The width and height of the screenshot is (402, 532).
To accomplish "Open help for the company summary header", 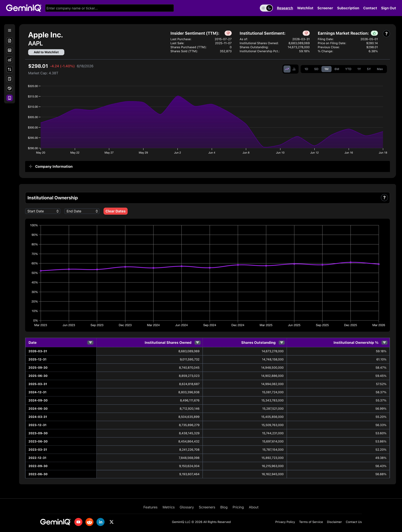I will pyautogui.click(x=386, y=34).
